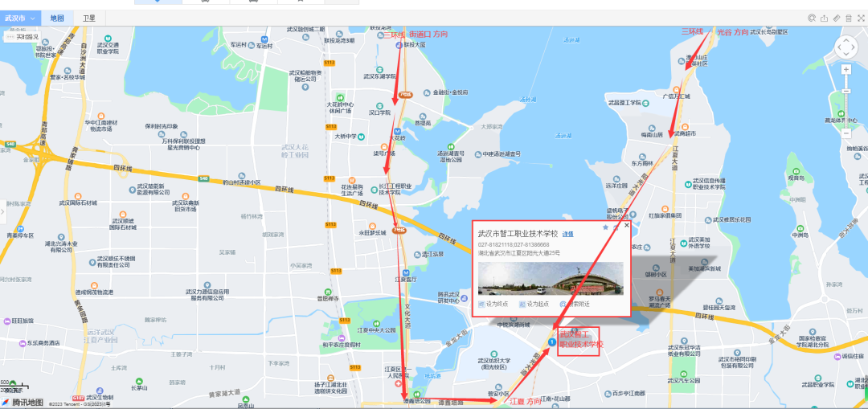The image size is (868, 409).
Task: Switch to the 卫星 satellite view tab
Action: tap(88, 18)
